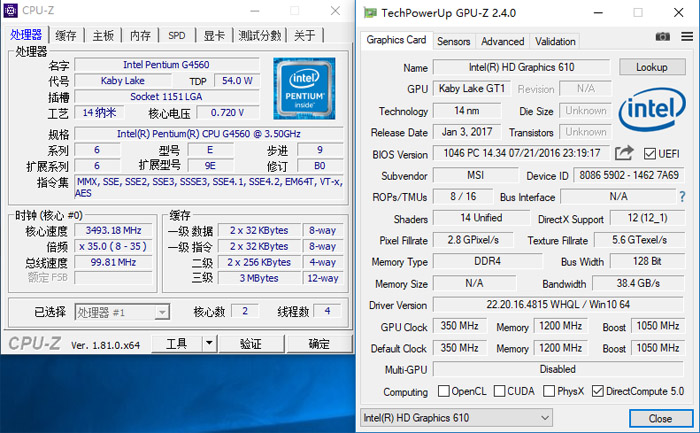Click the 核心速度 3493.18 MHz value
Image resolution: width=700 pixels, height=433 pixels.
[113, 230]
